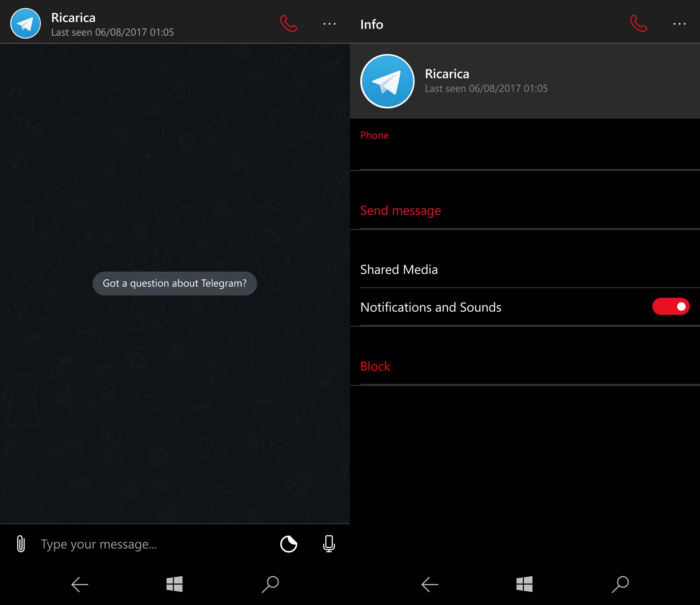
Task: Open the Ricarica avatar in the chat header
Action: point(26,23)
